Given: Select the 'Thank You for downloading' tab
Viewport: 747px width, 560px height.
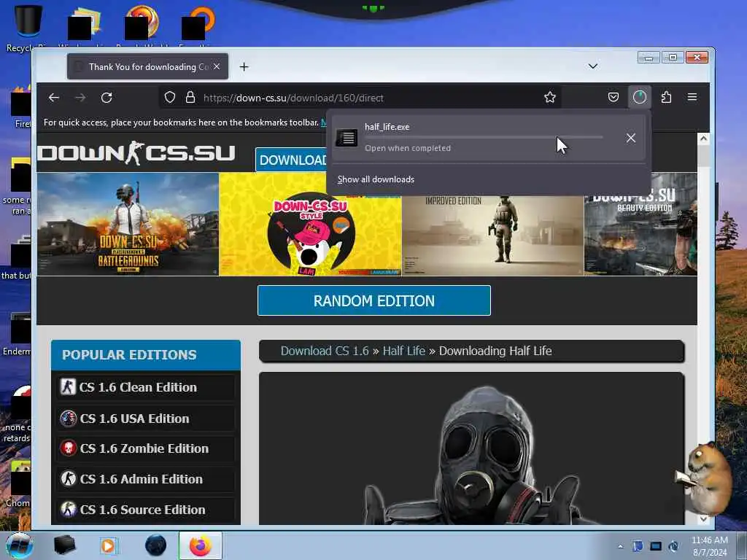Looking at the screenshot, I should click(147, 66).
